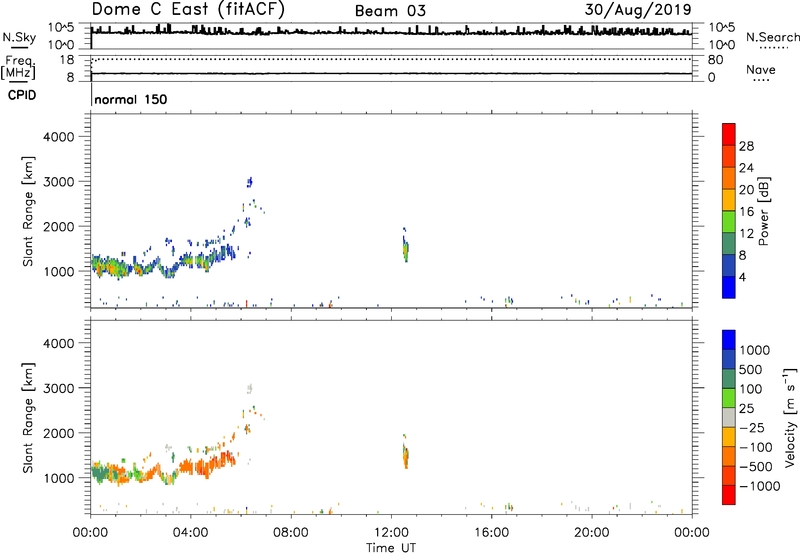Click the 'Power [dB]' colorbar title
This screenshot has width=800, height=554.
tap(763, 211)
